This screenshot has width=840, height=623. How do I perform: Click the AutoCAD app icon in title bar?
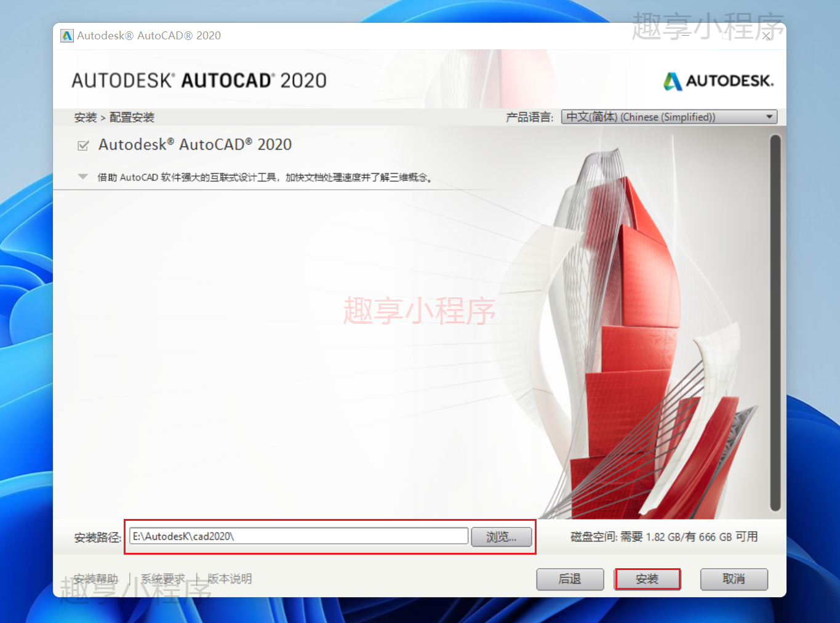pyautogui.click(x=67, y=36)
